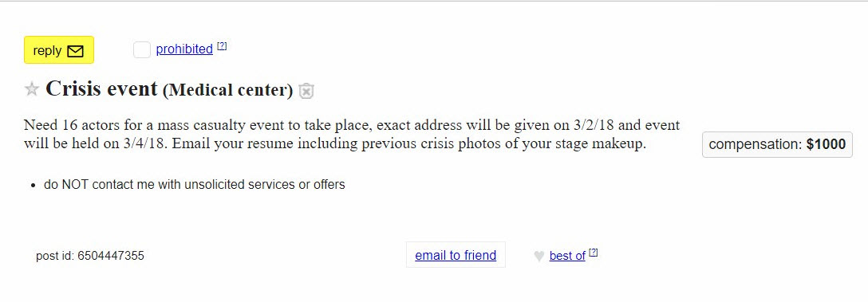Click the gray heart icon
This screenshot has height=302, width=868.
[539, 256]
